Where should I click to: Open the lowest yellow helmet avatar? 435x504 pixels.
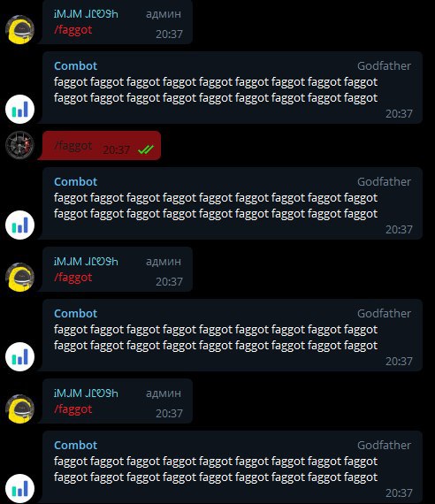(20, 409)
